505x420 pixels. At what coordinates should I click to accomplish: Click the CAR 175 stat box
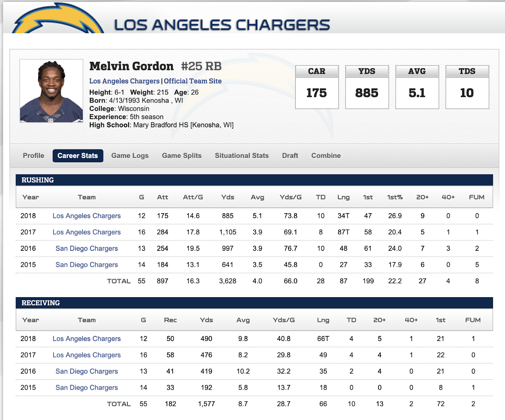coord(317,87)
